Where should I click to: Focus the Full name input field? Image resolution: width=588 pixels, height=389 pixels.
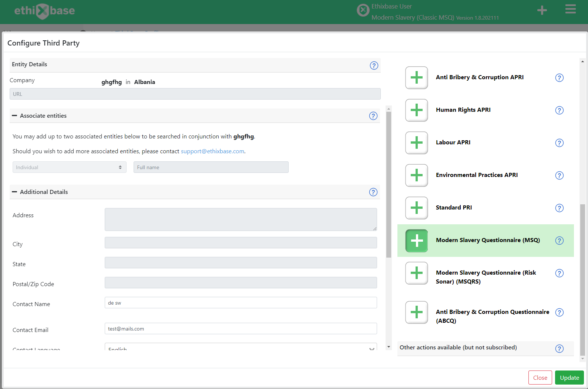point(211,167)
